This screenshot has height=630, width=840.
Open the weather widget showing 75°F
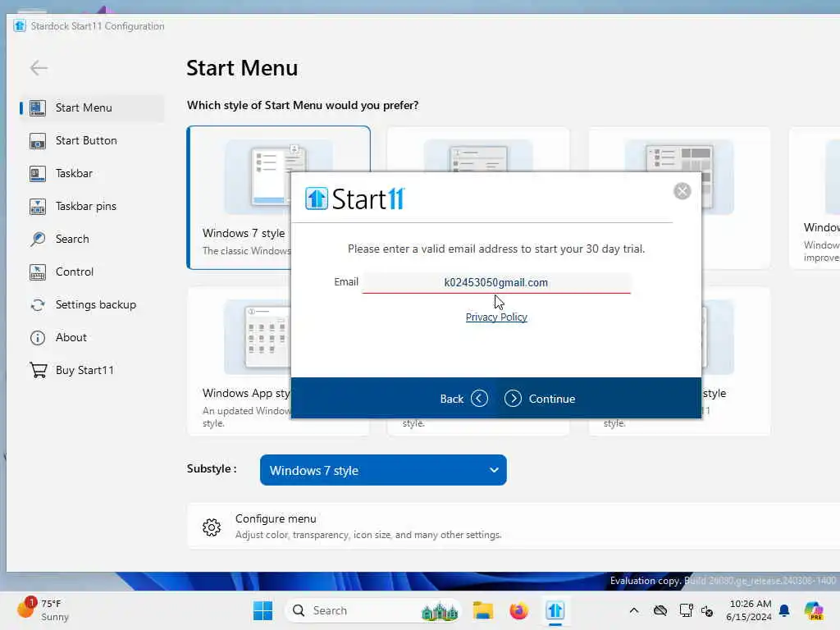[44, 609]
